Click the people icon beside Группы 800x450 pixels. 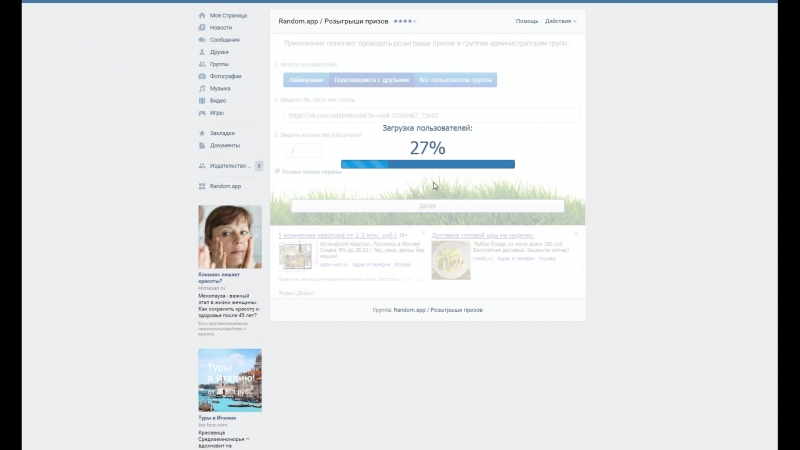point(202,64)
